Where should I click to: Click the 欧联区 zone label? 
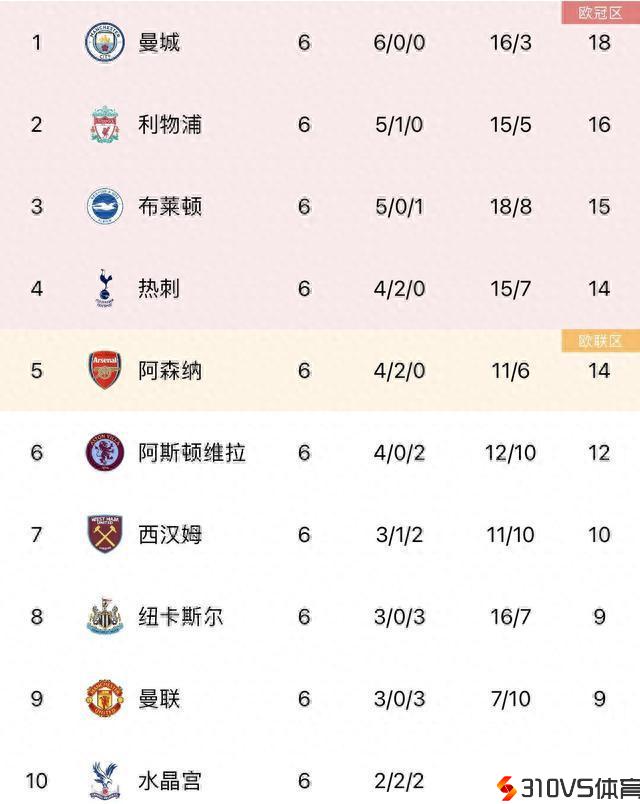point(600,341)
